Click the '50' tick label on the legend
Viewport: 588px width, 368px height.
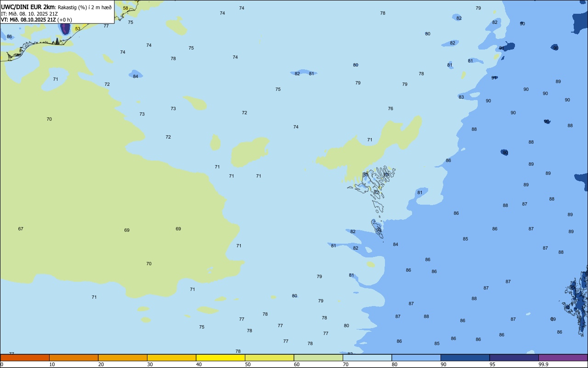[x=248, y=364]
